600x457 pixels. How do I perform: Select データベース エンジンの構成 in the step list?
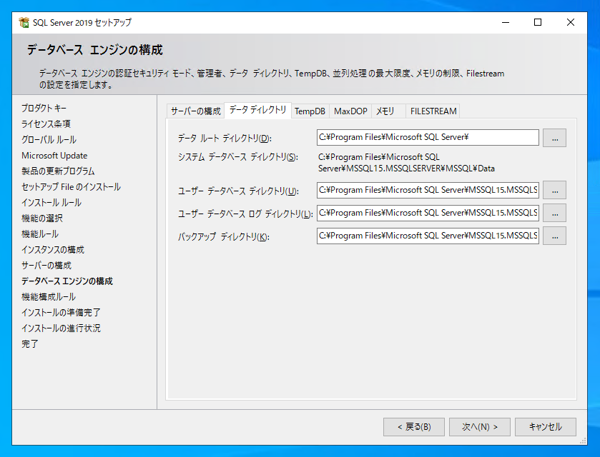point(67,281)
